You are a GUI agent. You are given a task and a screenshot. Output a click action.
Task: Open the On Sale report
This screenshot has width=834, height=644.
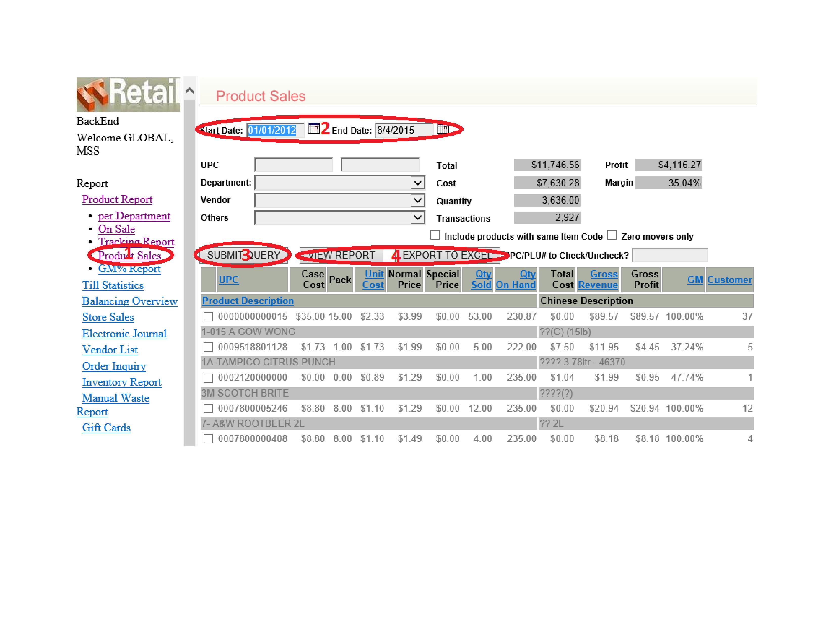[x=117, y=229]
